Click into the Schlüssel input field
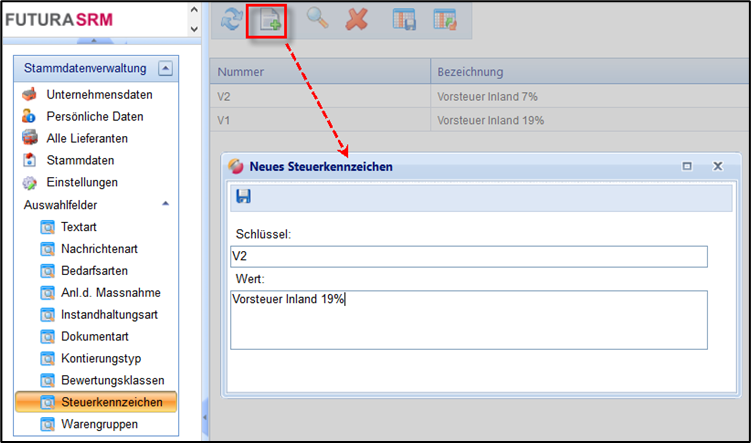This screenshot has width=751, height=443. tap(468, 257)
